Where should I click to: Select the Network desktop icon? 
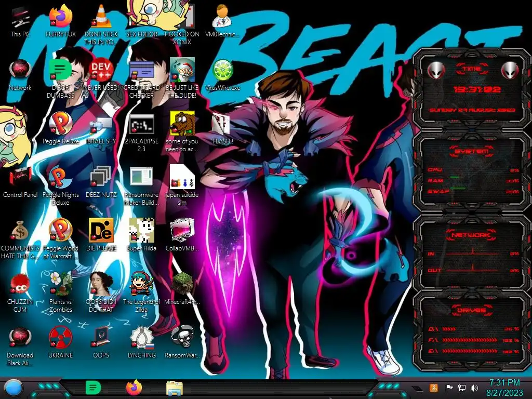tap(20, 70)
